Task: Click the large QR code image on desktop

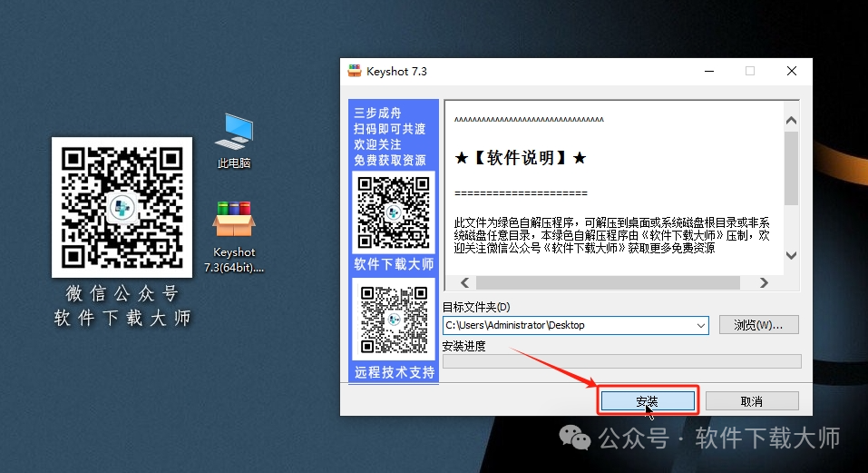Action: tap(122, 207)
